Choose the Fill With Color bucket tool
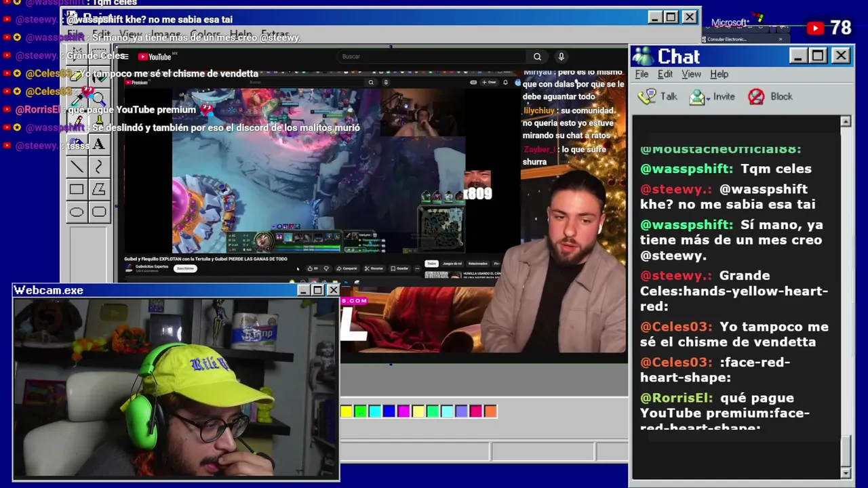The height and width of the screenshot is (488, 868). pos(99,76)
